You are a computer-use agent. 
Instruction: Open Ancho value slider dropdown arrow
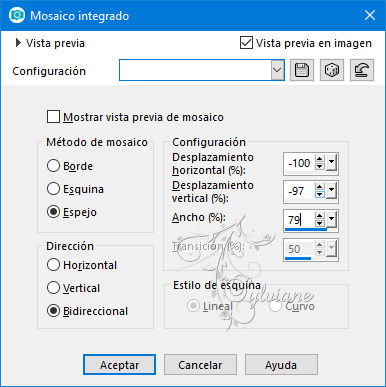click(x=331, y=220)
